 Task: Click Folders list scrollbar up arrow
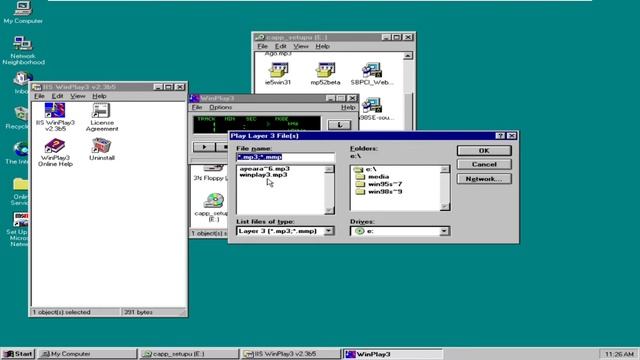[x=445, y=169]
